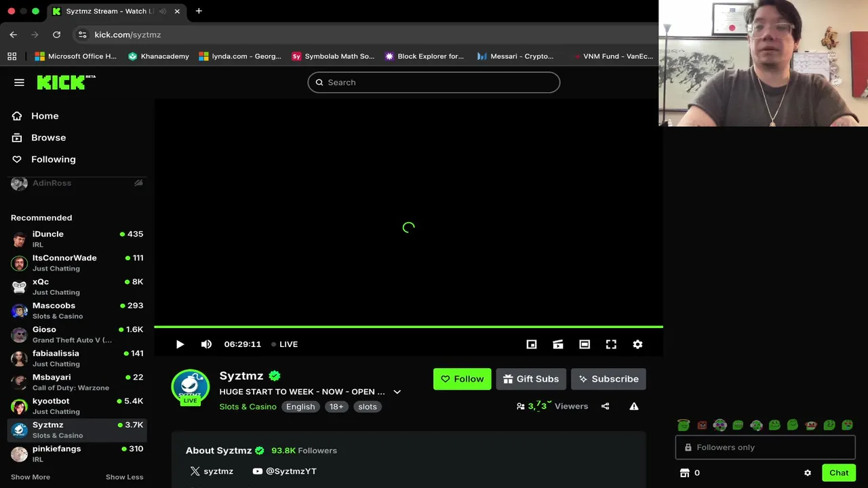Follow Syztmz with the green Follow button
This screenshot has height=488, width=868.
point(462,379)
